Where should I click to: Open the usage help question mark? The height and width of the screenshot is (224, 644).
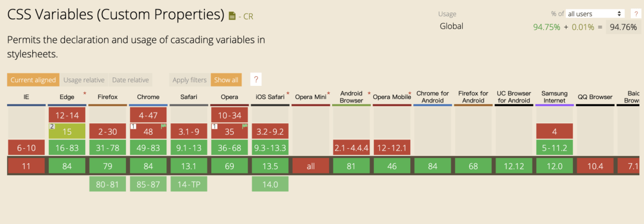tap(635, 14)
